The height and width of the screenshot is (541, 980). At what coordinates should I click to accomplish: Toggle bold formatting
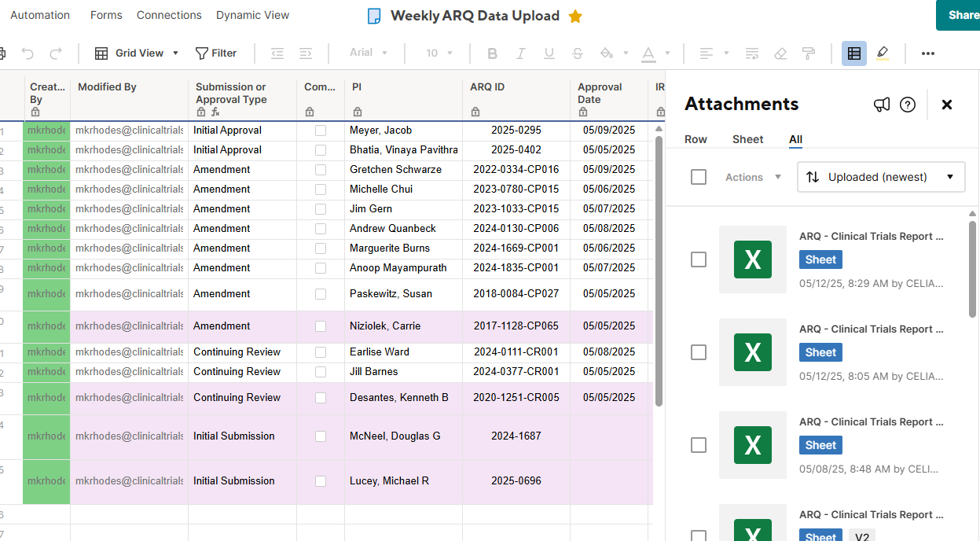(x=493, y=53)
